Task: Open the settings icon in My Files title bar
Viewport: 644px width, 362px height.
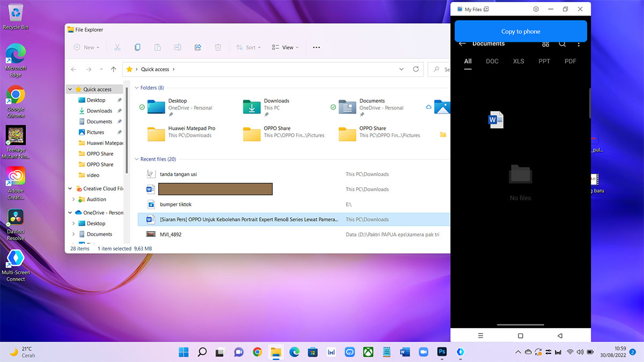Action: (536, 9)
